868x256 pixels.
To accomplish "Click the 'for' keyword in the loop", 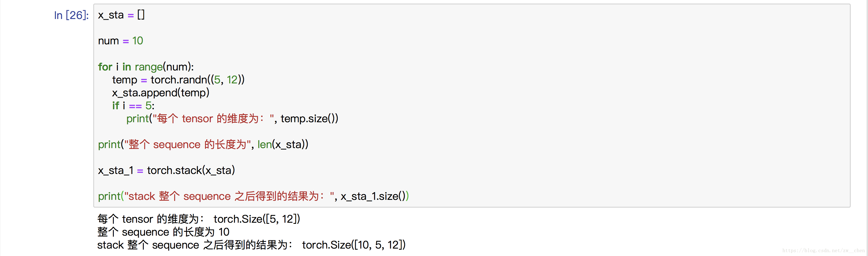I will click(x=105, y=67).
